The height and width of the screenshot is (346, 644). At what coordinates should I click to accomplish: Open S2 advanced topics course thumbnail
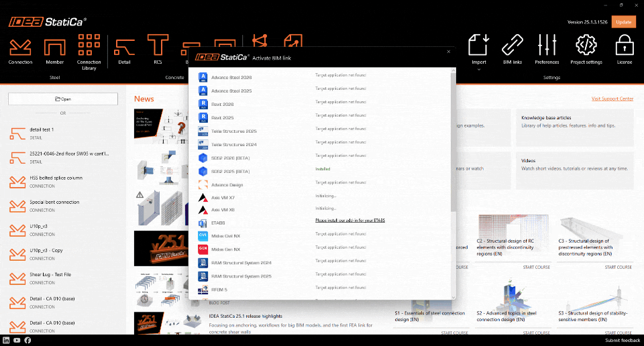[x=513, y=294]
